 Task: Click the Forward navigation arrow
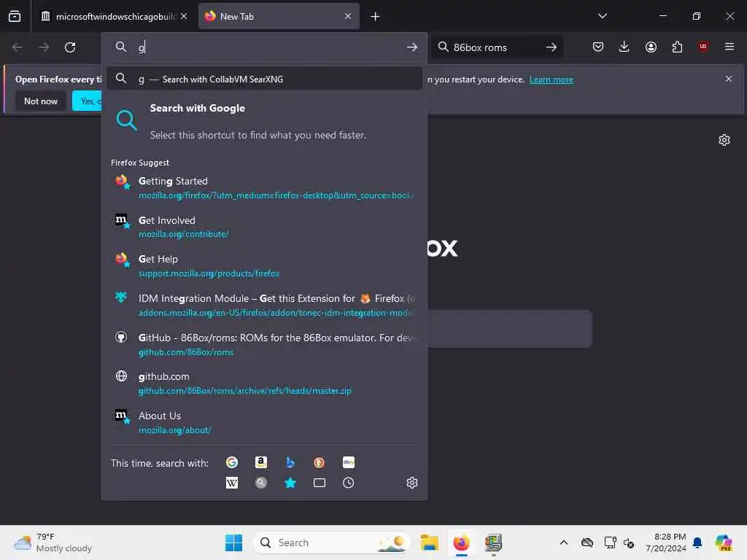tap(44, 47)
